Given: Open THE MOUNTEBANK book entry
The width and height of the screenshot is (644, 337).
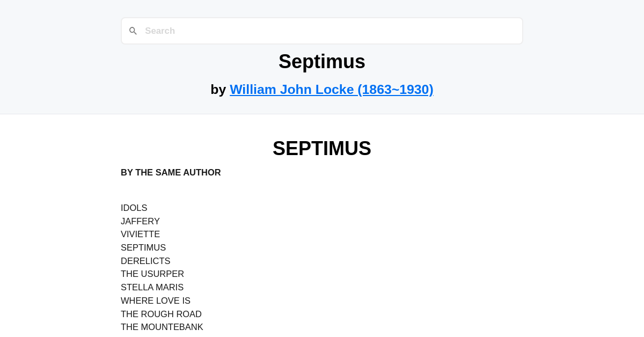Looking at the screenshot, I should click(162, 327).
